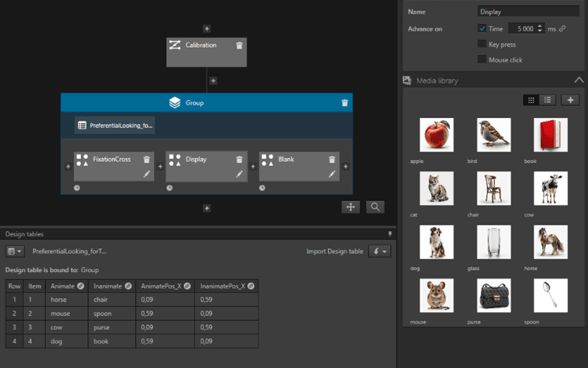Delete the Calibration element with trash icon
The image size is (588, 368).
239,45
